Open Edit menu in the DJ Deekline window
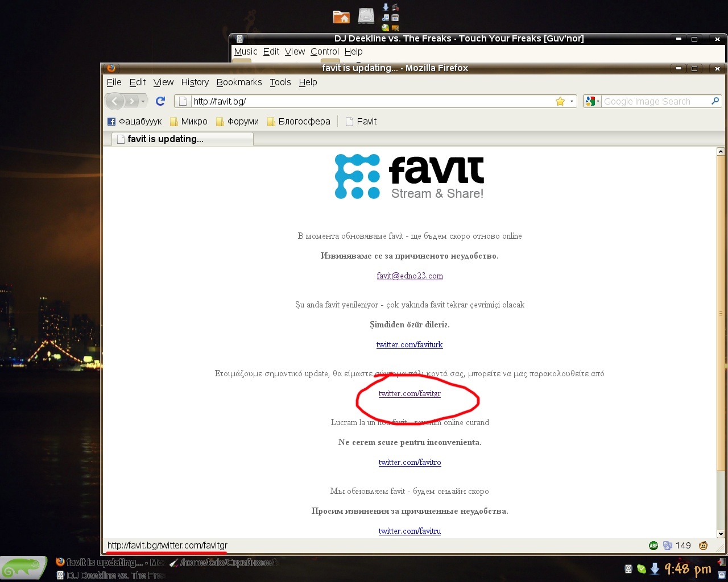This screenshot has height=582, width=728. click(271, 51)
